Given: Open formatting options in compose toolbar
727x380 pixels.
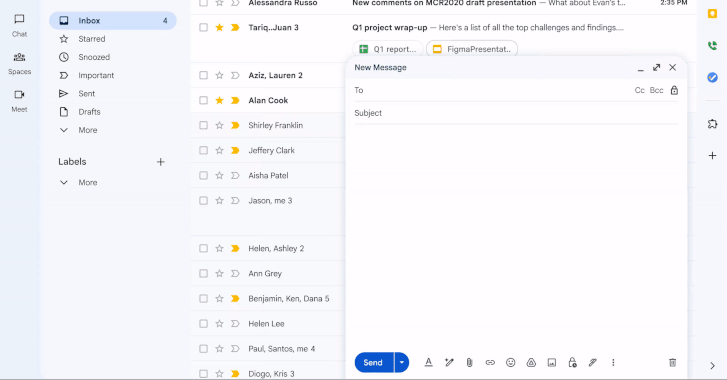Looking at the screenshot, I should click(x=428, y=362).
